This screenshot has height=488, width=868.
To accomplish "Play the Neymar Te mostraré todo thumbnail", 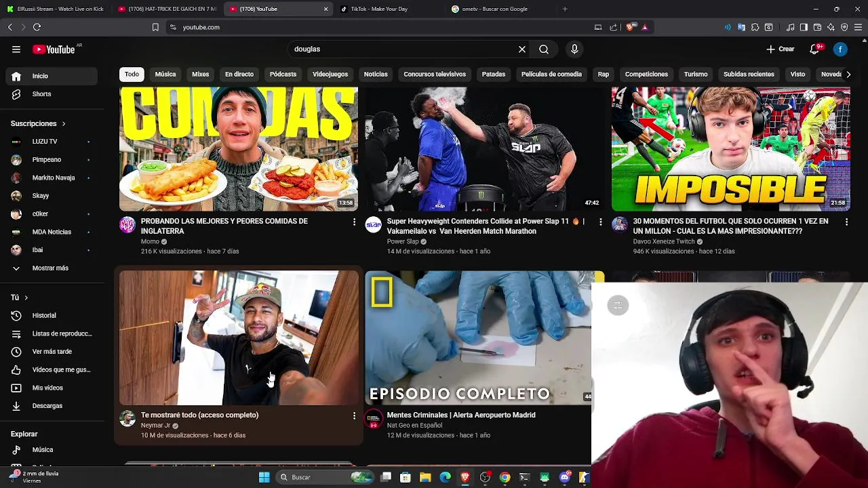I will (239, 338).
